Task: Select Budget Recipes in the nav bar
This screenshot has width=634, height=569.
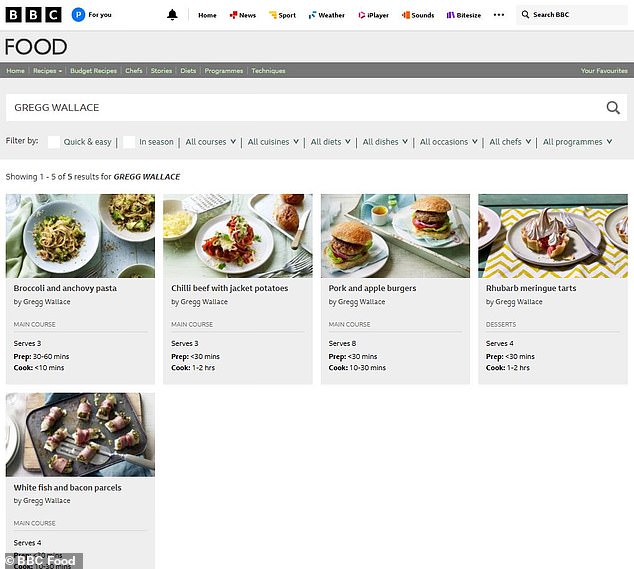Action: [93, 71]
